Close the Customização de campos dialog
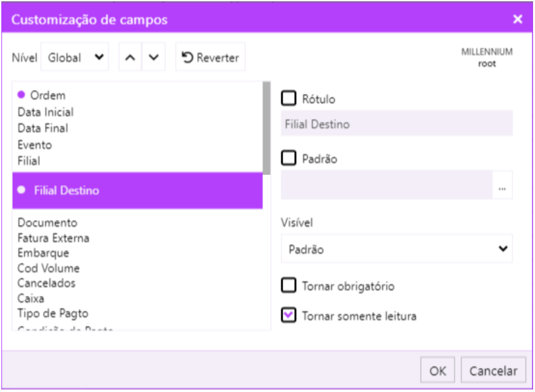The height and width of the screenshot is (392, 535). point(518,19)
